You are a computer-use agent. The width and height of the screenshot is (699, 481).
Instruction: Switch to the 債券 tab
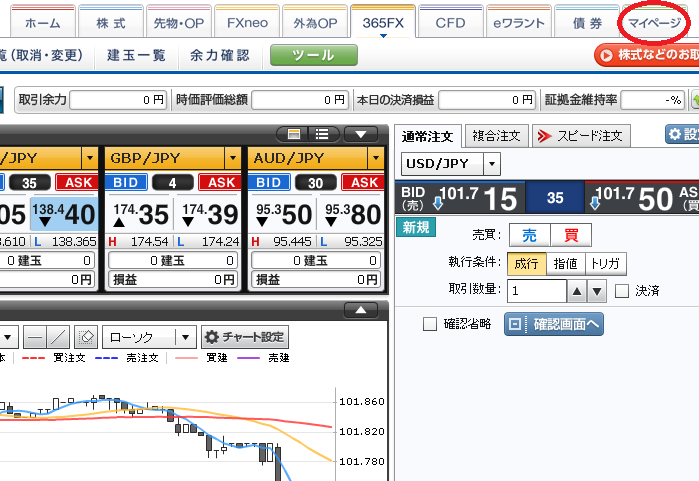587,22
